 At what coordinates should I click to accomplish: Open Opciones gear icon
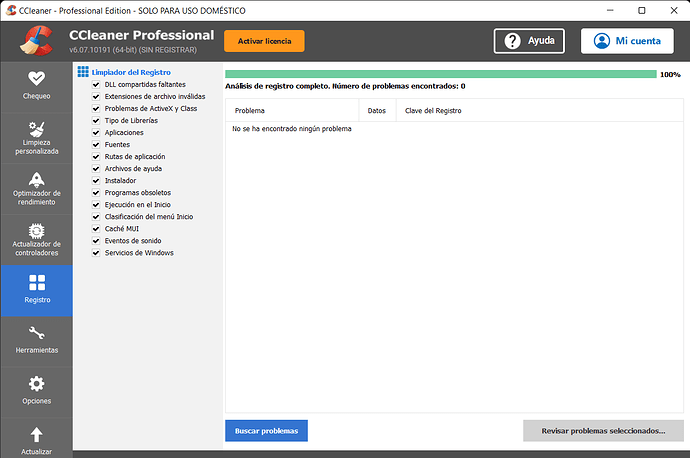(37, 384)
